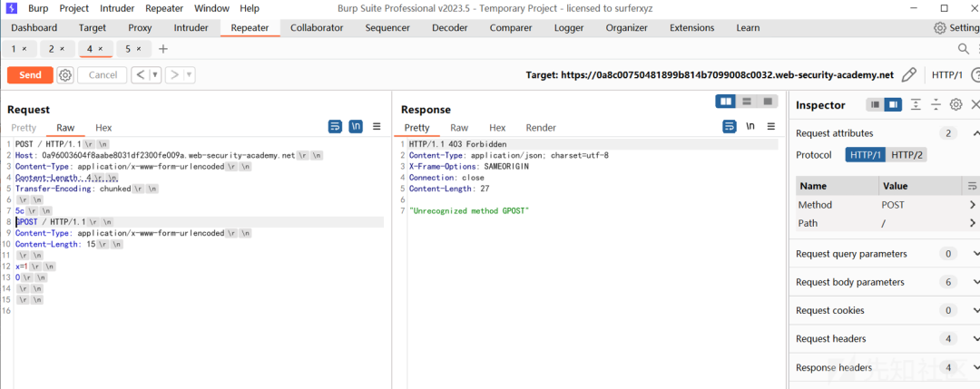Show request Hex view

[x=103, y=127]
